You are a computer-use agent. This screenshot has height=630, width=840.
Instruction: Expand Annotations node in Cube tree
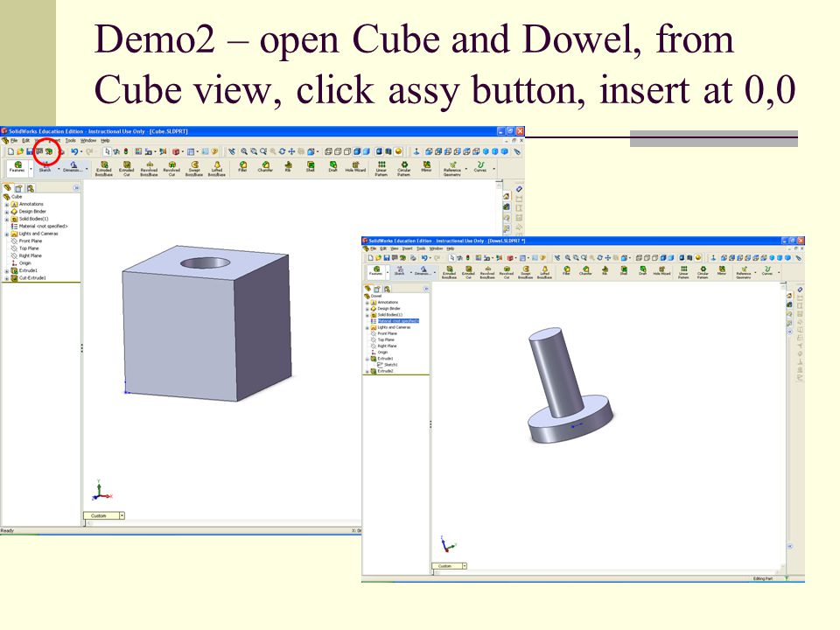7,204
